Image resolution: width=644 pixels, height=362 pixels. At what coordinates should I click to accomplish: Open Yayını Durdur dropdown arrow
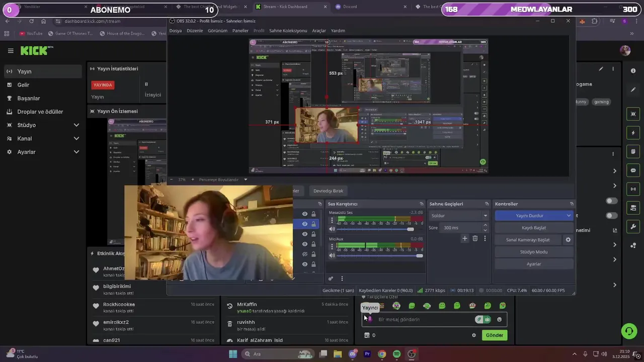(569, 216)
